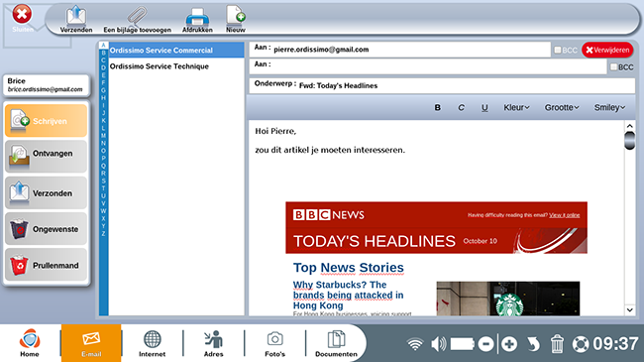644x362 pixels.
Task: Open the Documenten app
Action: tap(337, 343)
